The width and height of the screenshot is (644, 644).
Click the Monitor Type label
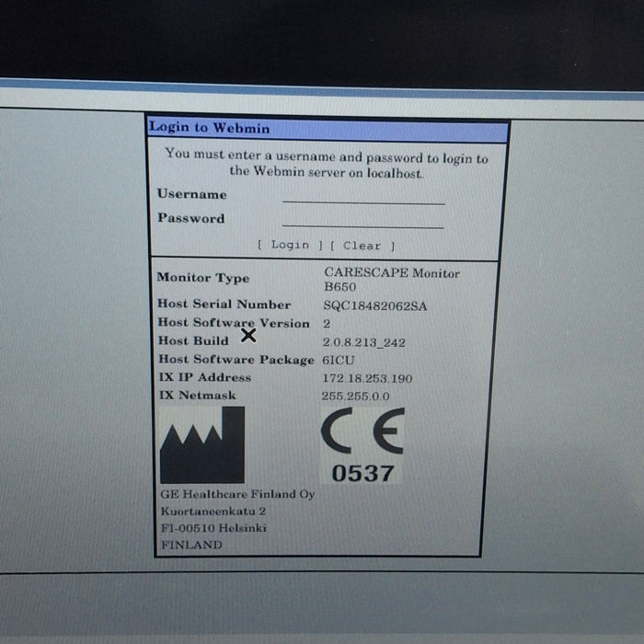(x=202, y=278)
